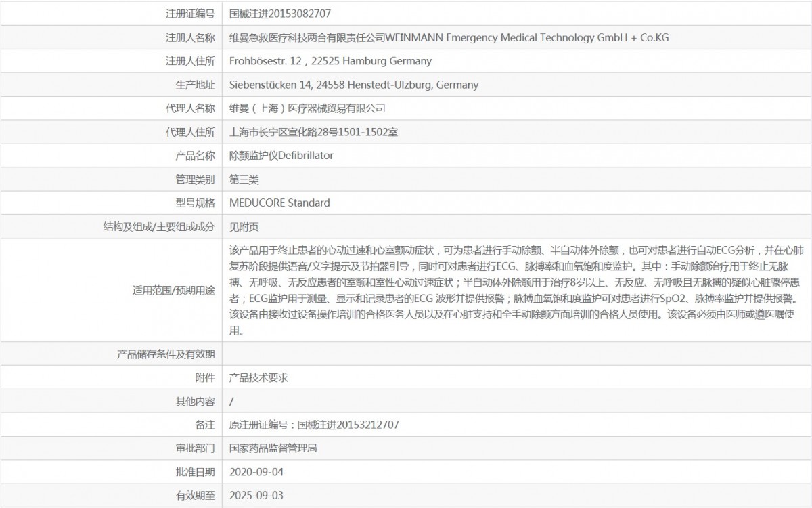Select Siebenstücken 14, 24558 Henstedt-Ulzburg address
Image resolution: width=812 pixels, height=508 pixels.
pyautogui.click(x=354, y=85)
